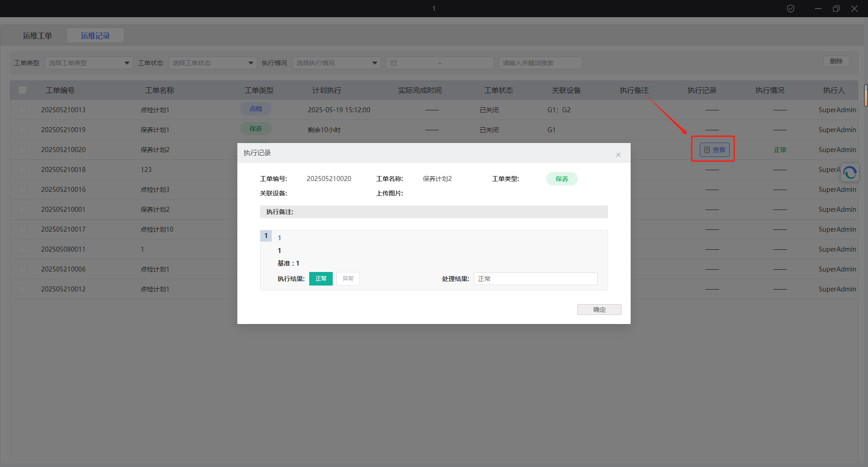The image size is (868, 467).
Task: Click the 点检 type badge in first row
Action: pyautogui.click(x=256, y=109)
